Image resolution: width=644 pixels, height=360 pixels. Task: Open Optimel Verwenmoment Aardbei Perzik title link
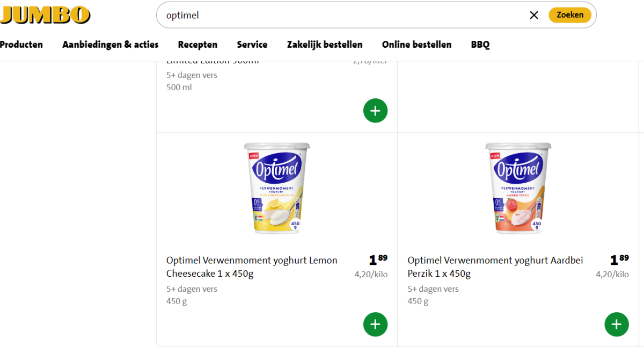coord(495,267)
